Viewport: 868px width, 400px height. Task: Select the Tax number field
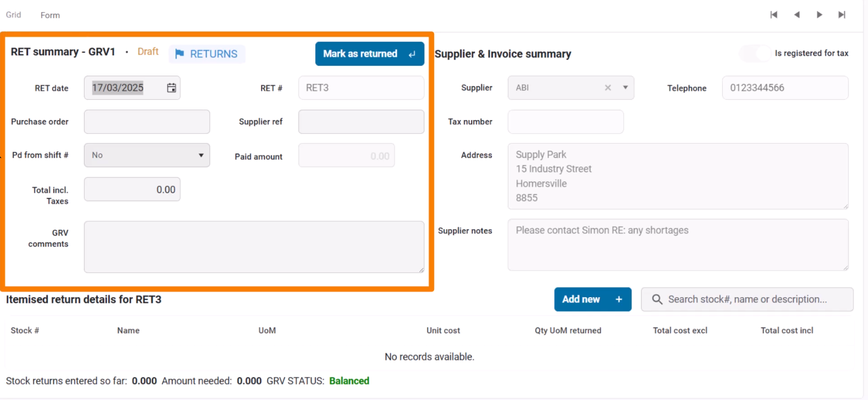(x=566, y=122)
